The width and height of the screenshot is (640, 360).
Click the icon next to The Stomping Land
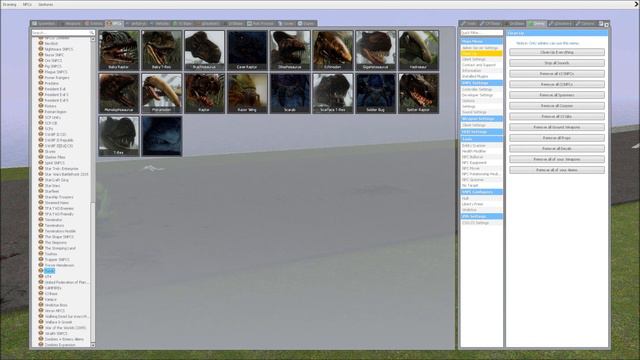coord(41,248)
